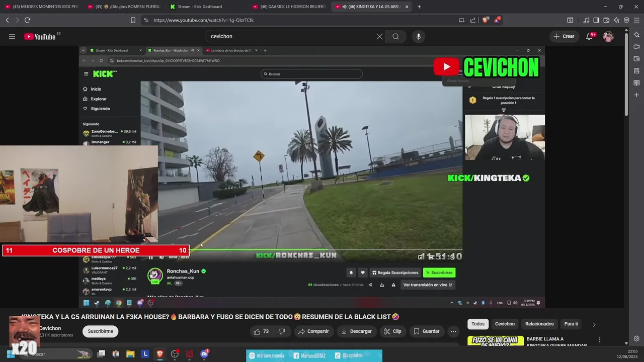Open YouTube account avatar menu
This screenshot has height=362, width=644.
pyautogui.click(x=608, y=36)
